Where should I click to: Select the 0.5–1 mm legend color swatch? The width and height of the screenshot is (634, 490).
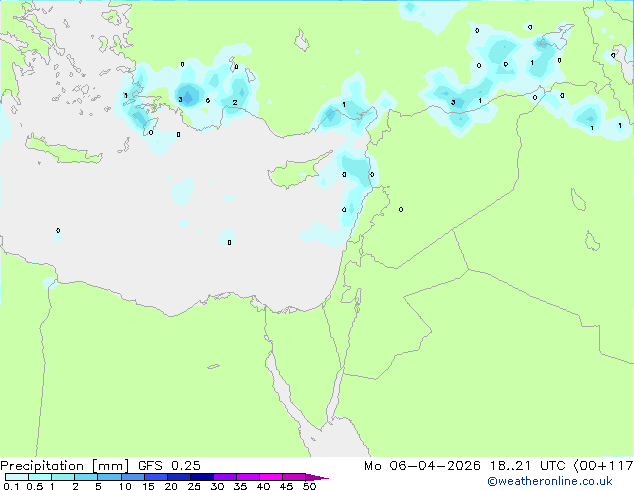(40, 477)
